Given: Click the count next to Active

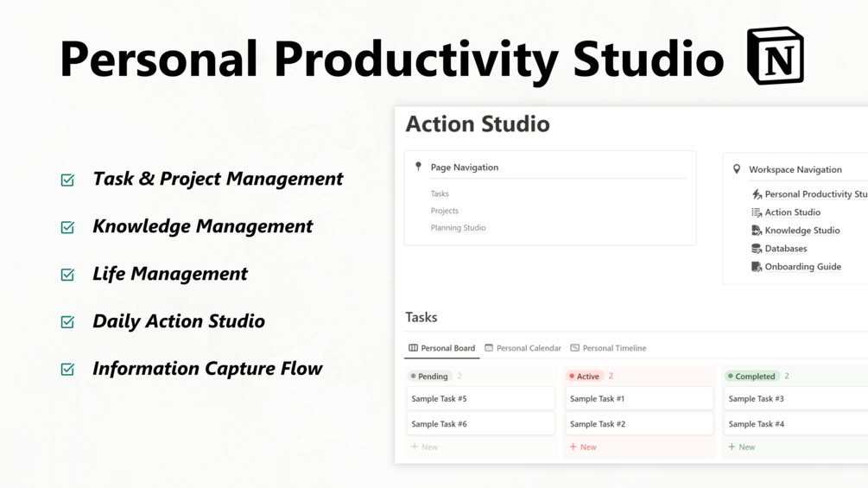Looking at the screenshot, I should pos(611,376).
